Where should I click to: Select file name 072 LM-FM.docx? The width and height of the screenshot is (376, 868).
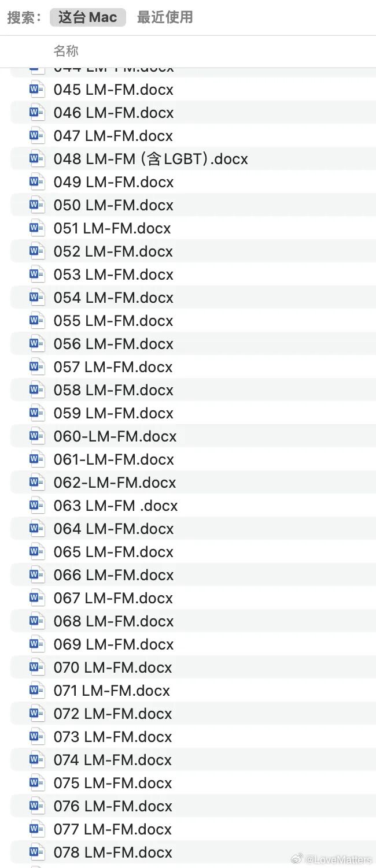point(113,714)
